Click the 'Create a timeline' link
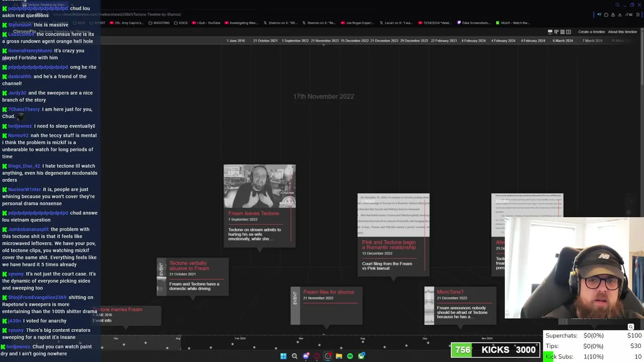This screenshot has width=644, height=362. pos(591,32)
